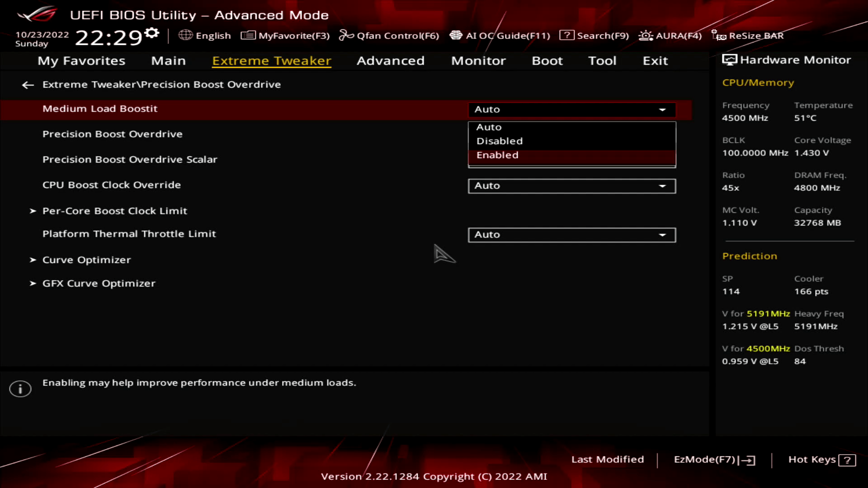Screen dimensions: 868x488
Task: Select Enabled in the dropdown list
Action: point(497,155)
